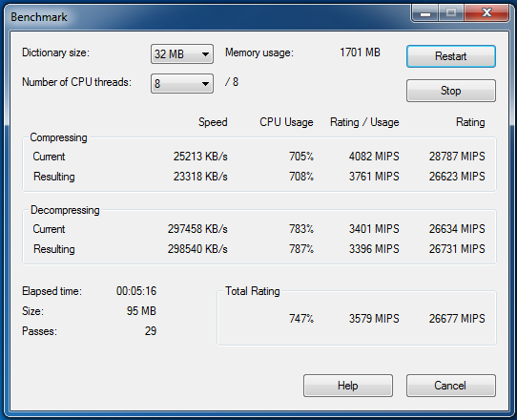Click the Decompressing group label
The image size is (517, 420).
(x=65, y=210)
